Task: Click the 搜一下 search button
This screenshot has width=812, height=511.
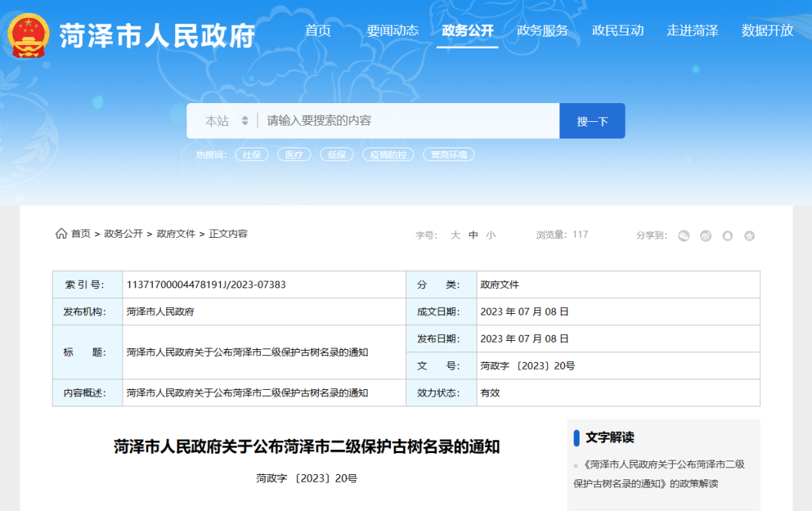Action: click(592, 120)
